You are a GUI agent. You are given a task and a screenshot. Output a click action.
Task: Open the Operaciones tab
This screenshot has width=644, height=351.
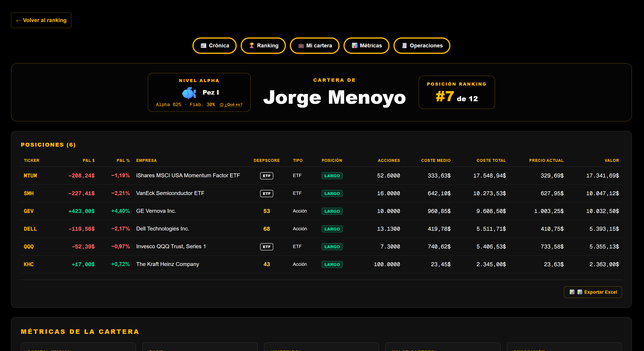pyautogui.click(x=422, y=46)
